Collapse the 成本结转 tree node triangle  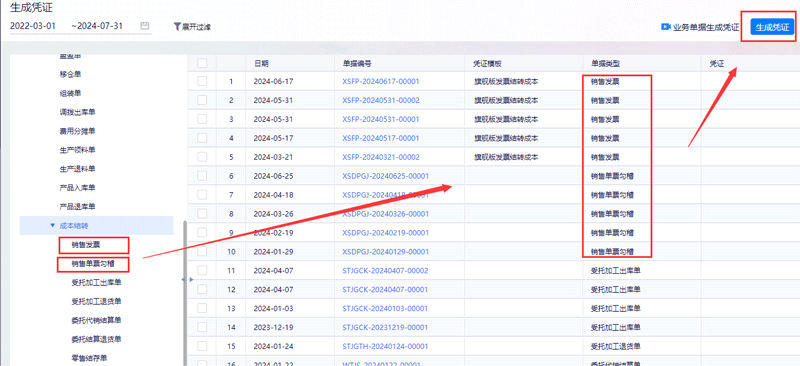pos(53,226)
